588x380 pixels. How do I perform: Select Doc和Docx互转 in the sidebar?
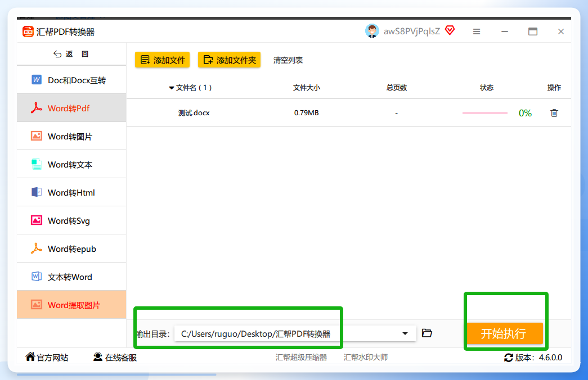[x=71, y=80]
